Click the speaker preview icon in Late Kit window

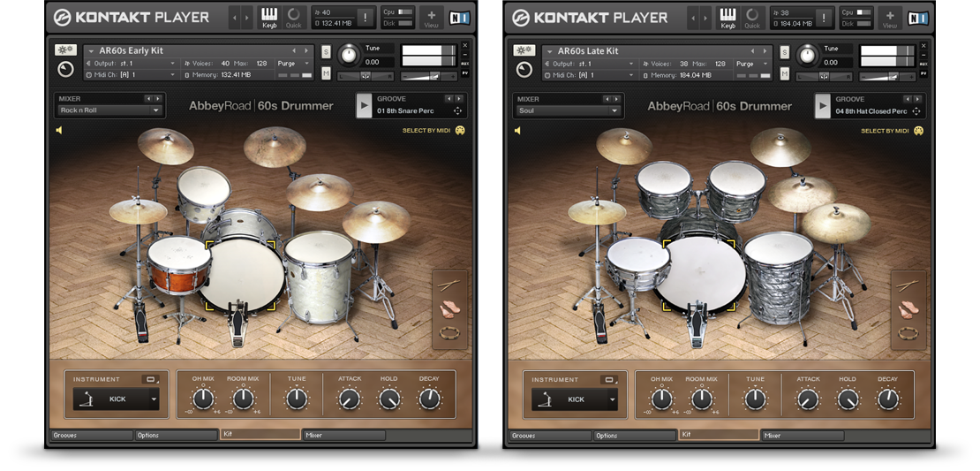pyautogui.click(x=518, y=130)
